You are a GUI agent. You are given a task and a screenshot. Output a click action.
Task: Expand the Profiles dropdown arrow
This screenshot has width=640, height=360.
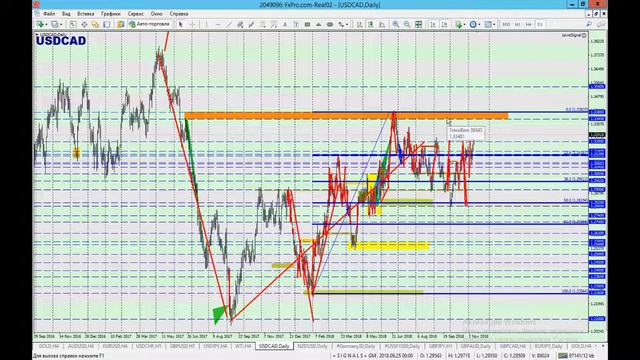pos(61,25)
